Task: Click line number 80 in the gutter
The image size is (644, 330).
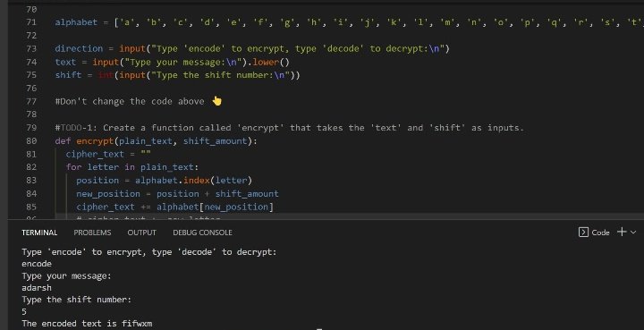Action: [31, 140]
